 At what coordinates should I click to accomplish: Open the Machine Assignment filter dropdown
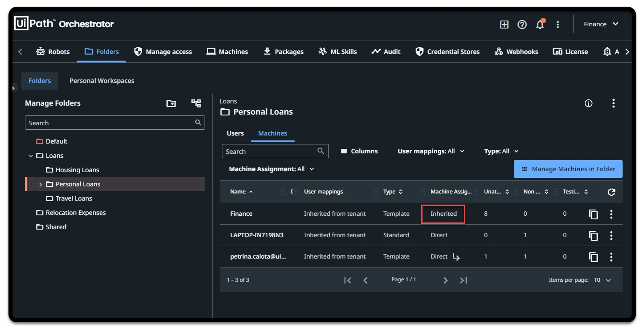(x=271, y=169)
